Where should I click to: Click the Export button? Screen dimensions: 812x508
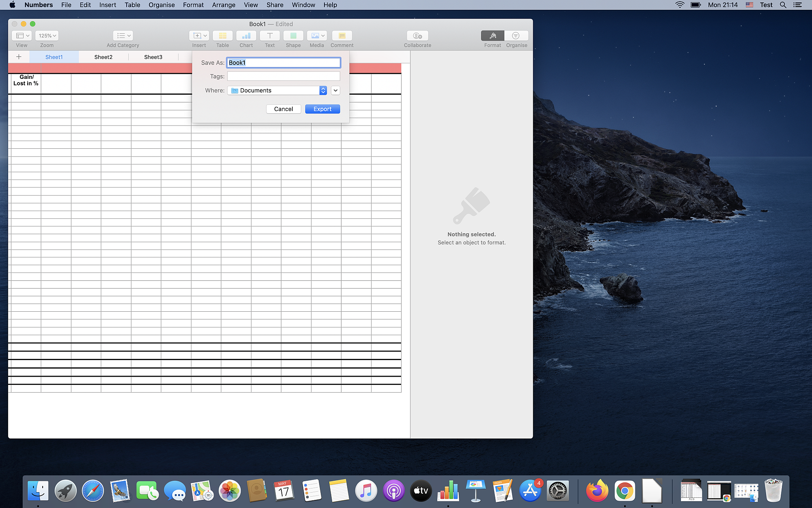pos(322,109)
